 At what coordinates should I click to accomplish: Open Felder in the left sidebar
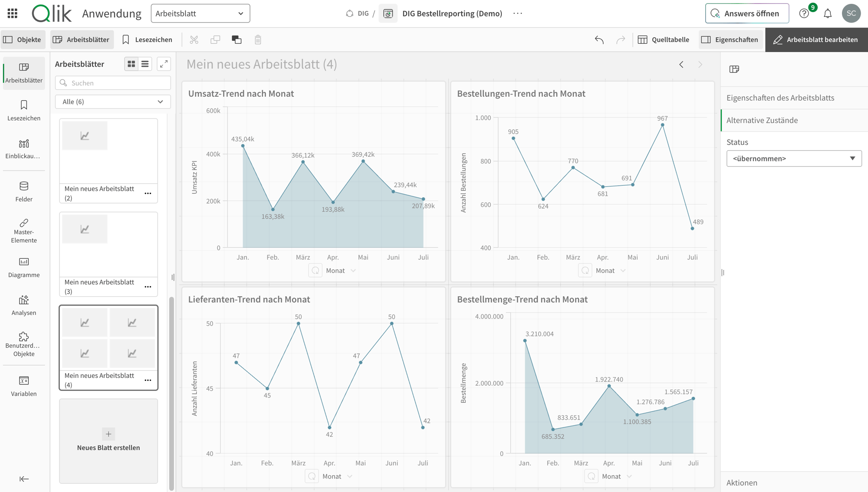[x=24, y=191]
